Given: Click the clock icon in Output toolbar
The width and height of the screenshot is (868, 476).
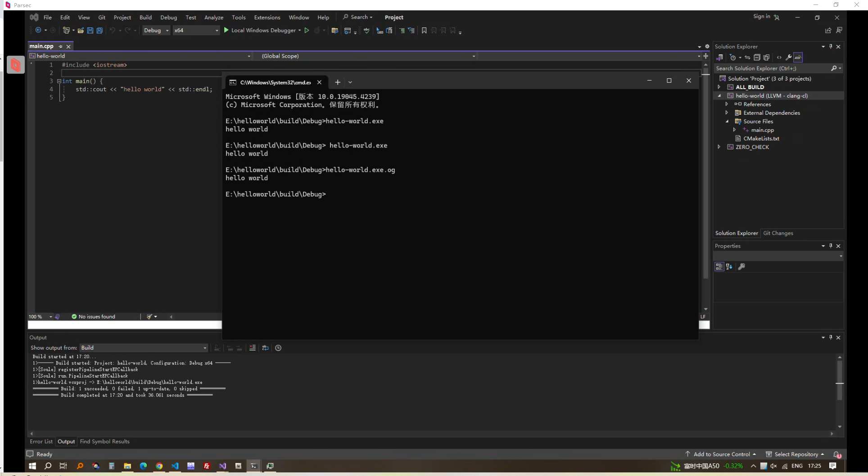Looking at the screenshot, I should [x=278, y=348].
